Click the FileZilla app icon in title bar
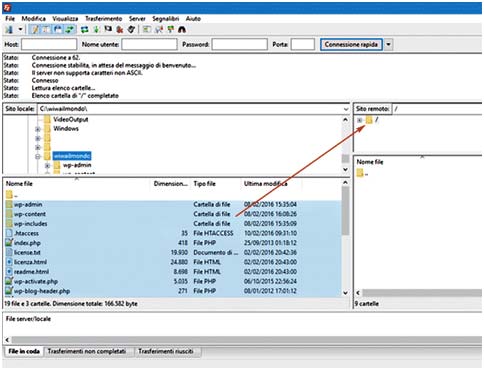The height and width of the screenshot is (370, 484). point(7,7)
